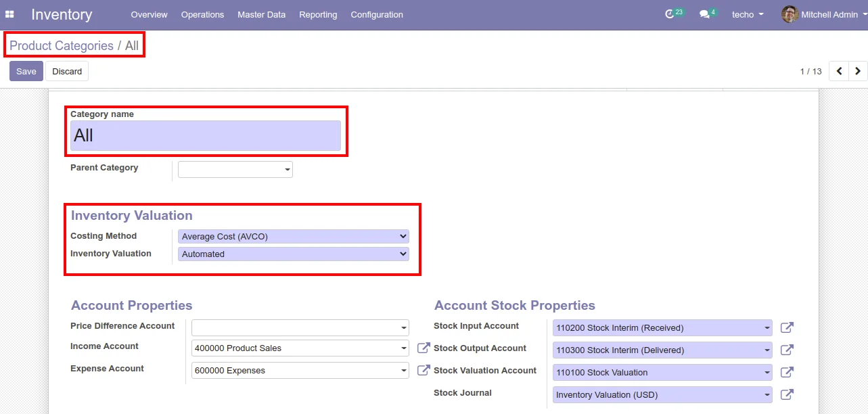Open activities clock icon with 23 badge
Viewport: 868px width, 414px height.
[x=670, y=14]
